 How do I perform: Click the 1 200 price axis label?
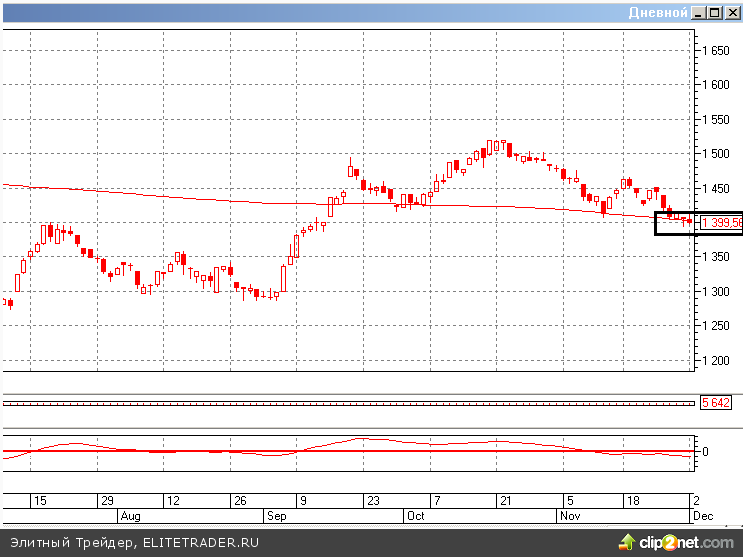point(716,361)
